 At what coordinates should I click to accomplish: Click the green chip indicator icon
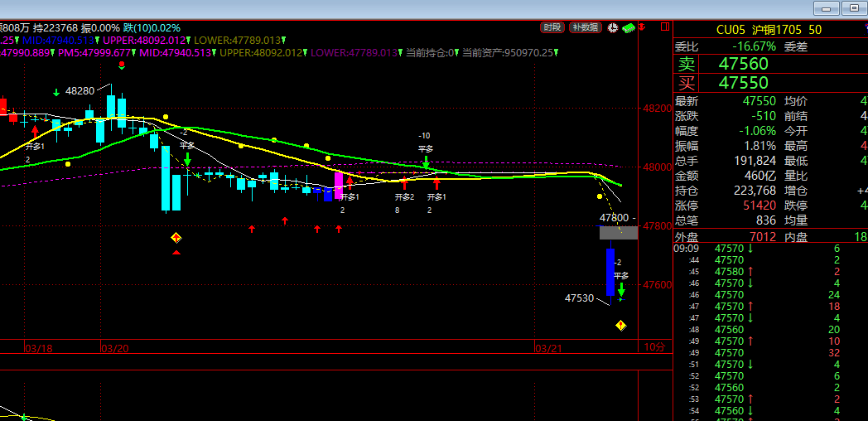629,27
